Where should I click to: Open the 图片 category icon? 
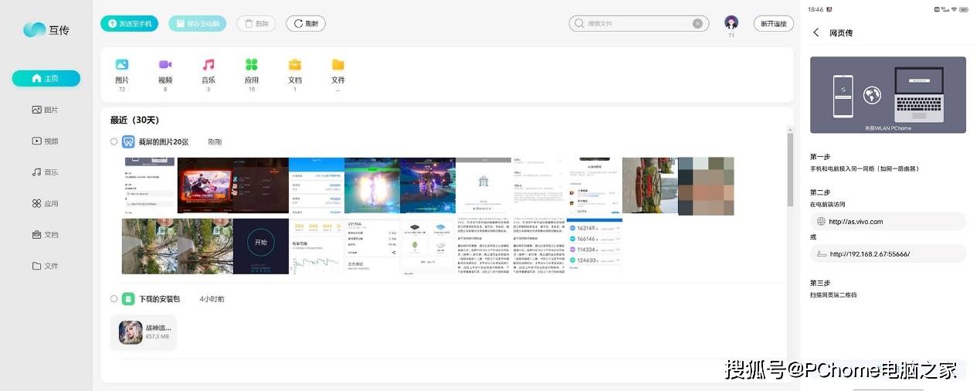(122, 66)
